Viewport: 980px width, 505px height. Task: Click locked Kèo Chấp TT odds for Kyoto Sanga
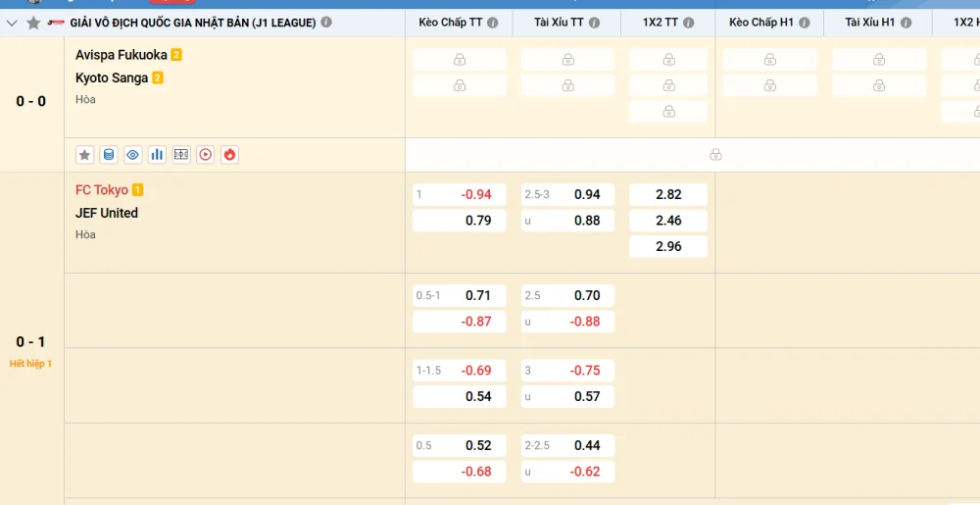pyautogui.click(x=460, y=85)
